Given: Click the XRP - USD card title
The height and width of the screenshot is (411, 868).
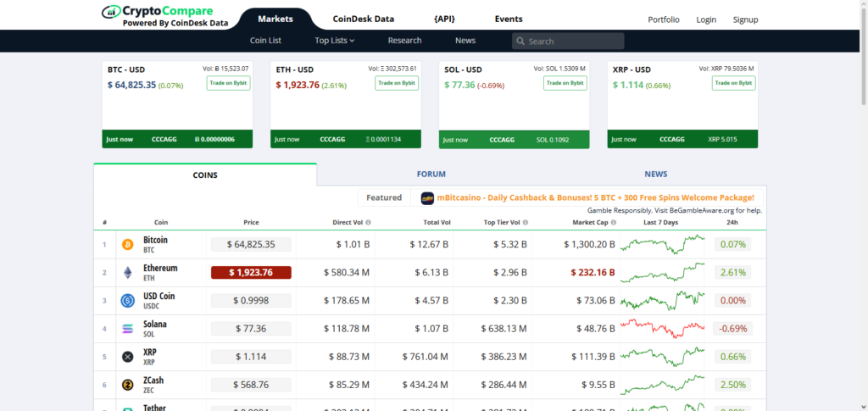Looking at the screenshot, I should [632, 69].
